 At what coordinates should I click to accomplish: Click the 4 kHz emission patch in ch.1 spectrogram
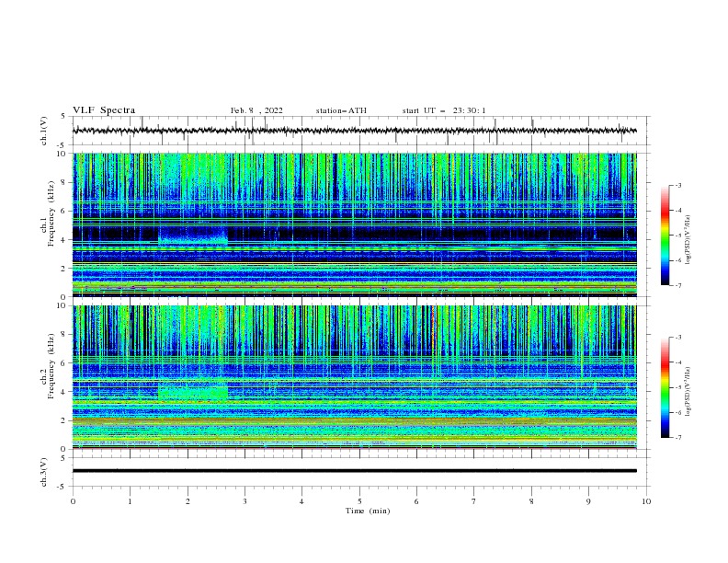pyautogui.click(x=193, y=236)
